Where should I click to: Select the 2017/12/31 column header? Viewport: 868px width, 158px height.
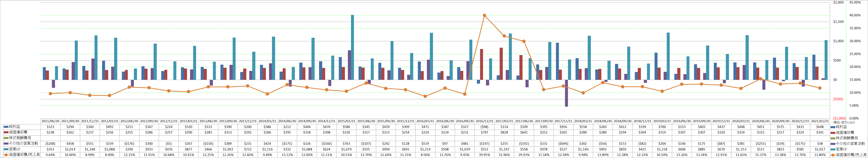[x=563, y=121]
